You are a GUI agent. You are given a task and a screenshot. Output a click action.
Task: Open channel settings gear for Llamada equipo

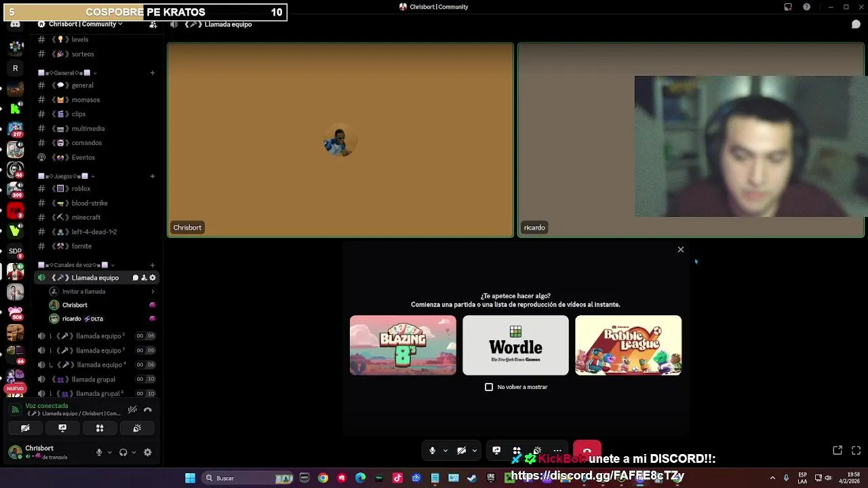click(153, 278)
